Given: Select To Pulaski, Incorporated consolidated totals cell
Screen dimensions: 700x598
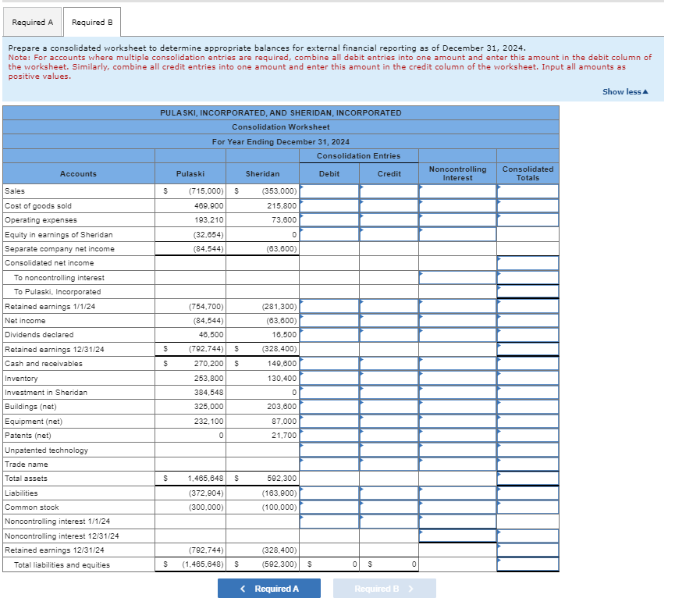Looking at the screenshot, I should [x=528, y=292].
